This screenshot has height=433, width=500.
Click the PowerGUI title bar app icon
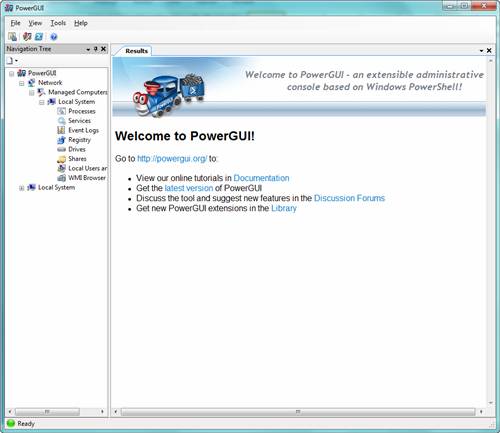pyautogui.click(x=9, y=8)
